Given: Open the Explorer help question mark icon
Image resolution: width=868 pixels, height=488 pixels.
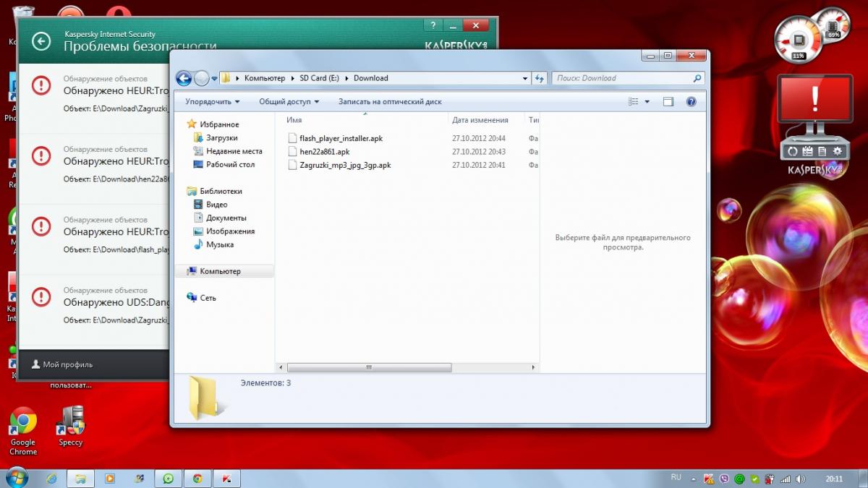Looking at the screenshot, I should pyautogui.click(x=691, y=102).
